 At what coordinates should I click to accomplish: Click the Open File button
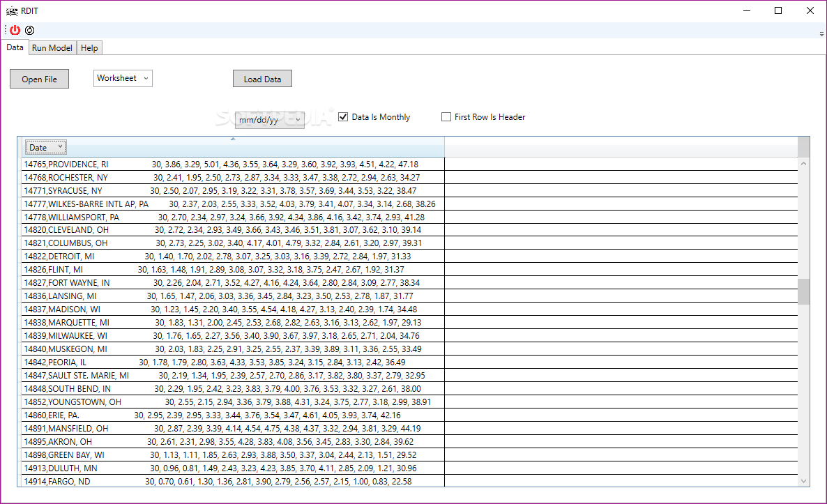[40, 79]
